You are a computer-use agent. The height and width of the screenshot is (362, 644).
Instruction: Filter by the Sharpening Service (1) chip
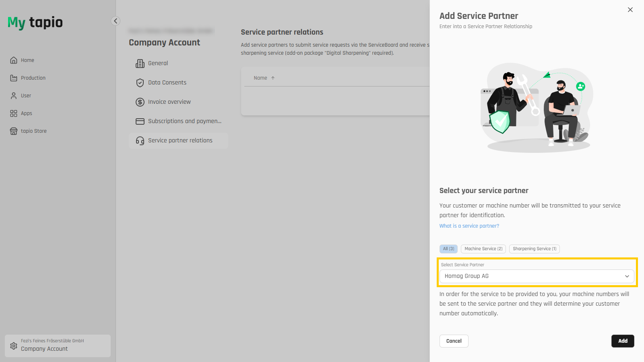(x=535, y=249)
